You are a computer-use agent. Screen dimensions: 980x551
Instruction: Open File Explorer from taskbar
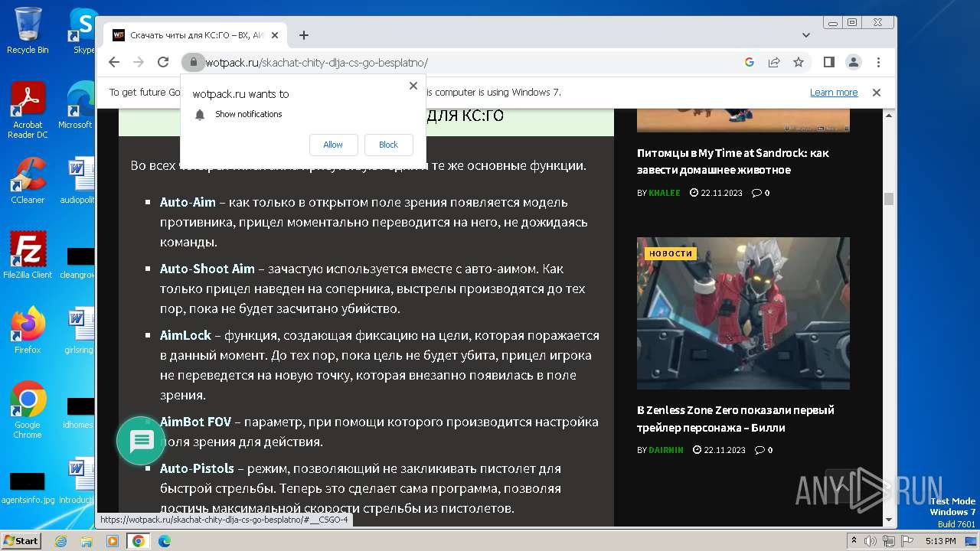click(87, 541)
